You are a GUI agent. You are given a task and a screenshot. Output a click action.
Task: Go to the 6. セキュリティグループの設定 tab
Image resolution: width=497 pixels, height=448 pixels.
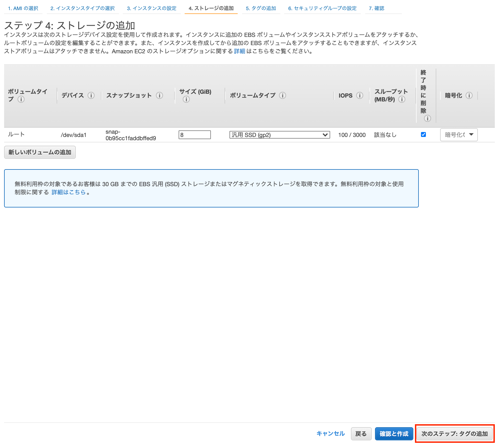click(322, 8)
